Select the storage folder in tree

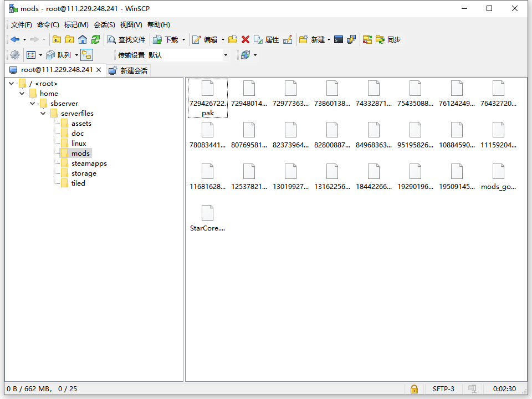[84, 173]
